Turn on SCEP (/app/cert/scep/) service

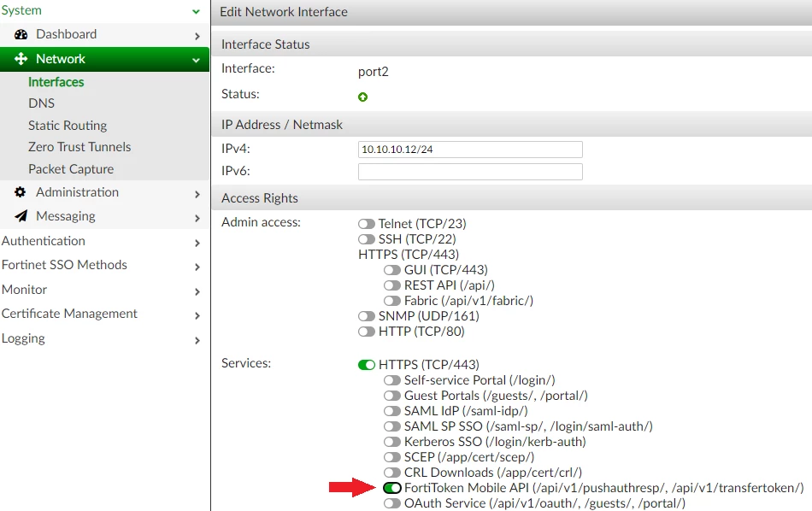click(x=392, y=457)
